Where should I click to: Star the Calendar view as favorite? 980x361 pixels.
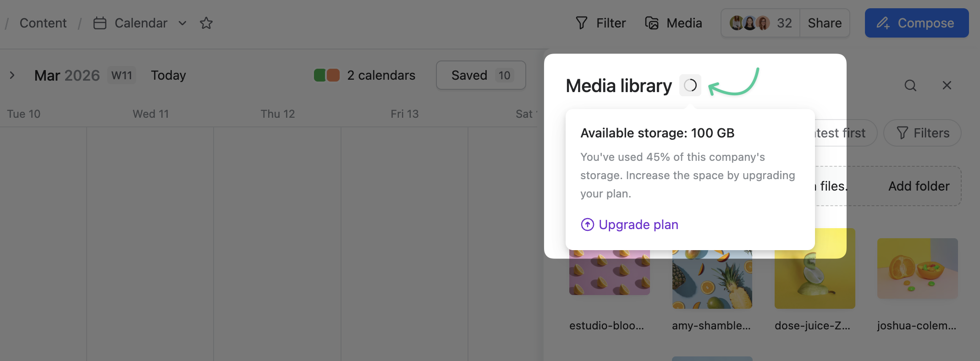pos(206,23)
